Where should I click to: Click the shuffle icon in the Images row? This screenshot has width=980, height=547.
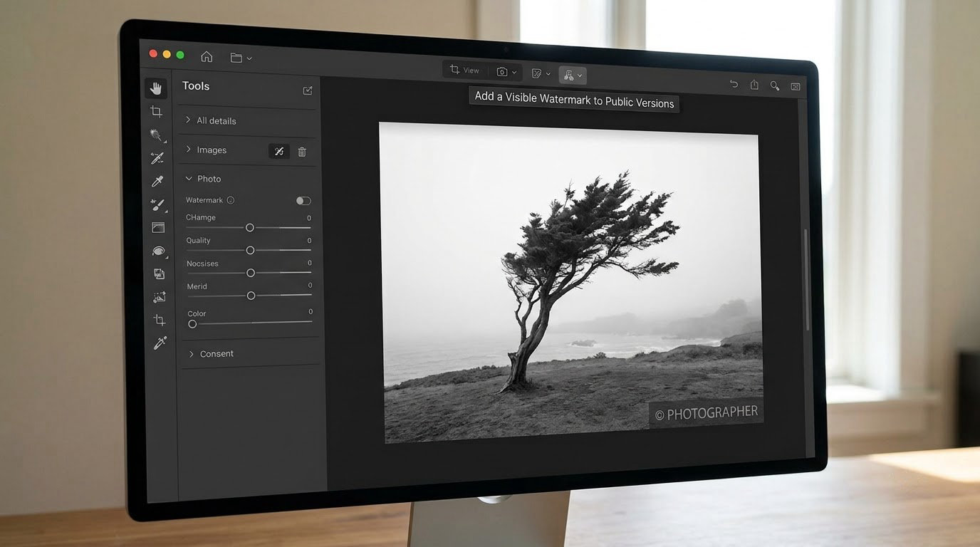pos(279,151)
